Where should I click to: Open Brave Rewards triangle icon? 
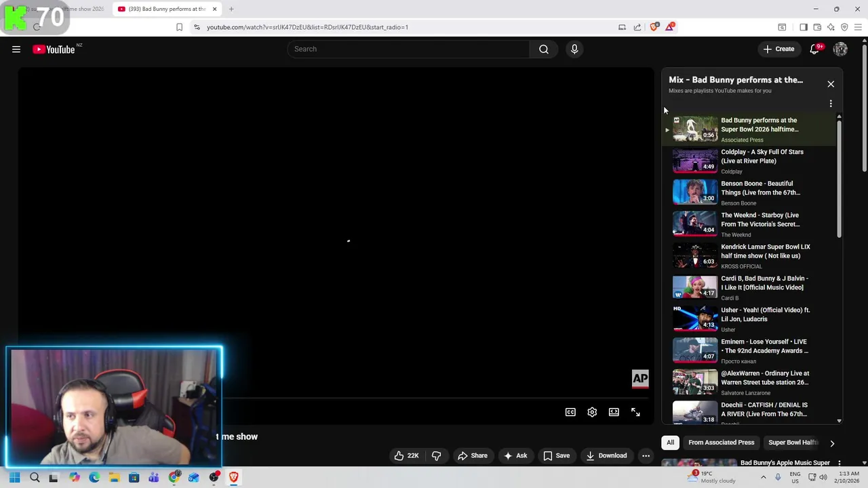(x=670, y=26)
